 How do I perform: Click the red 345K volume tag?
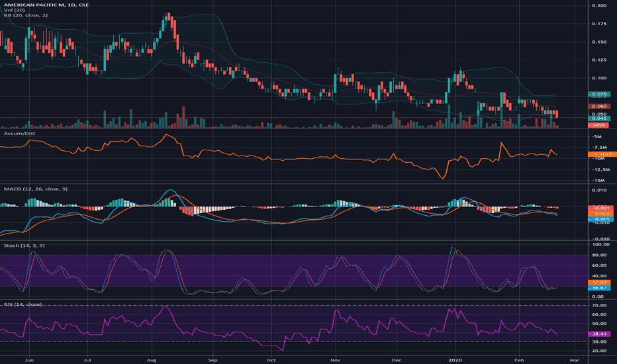pyautogui.click(x=598, y=124)
